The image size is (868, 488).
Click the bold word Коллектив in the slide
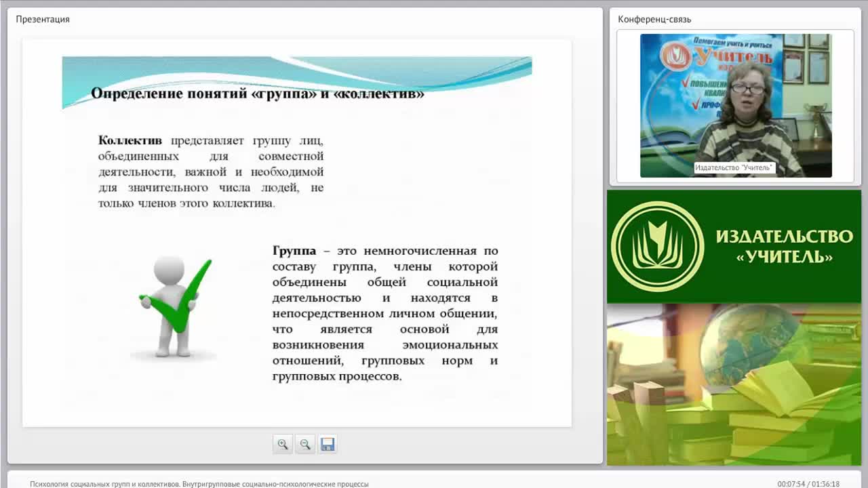click(130, 141)
